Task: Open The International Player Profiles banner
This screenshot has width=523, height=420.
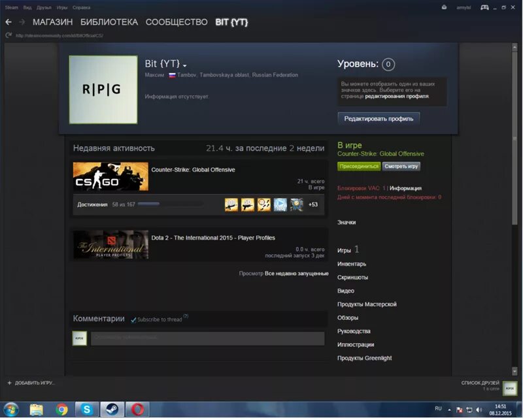Action: [110, 245]
